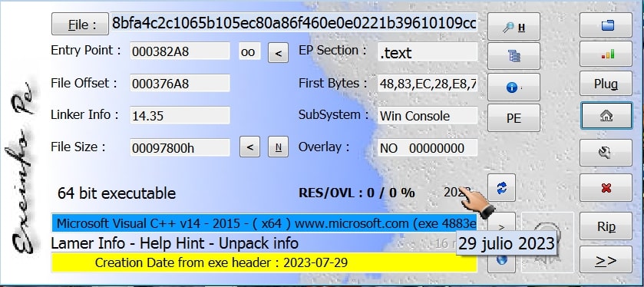Click the Rip button
644x287 pixels.
pyautogui.click(x=606, y=226)
